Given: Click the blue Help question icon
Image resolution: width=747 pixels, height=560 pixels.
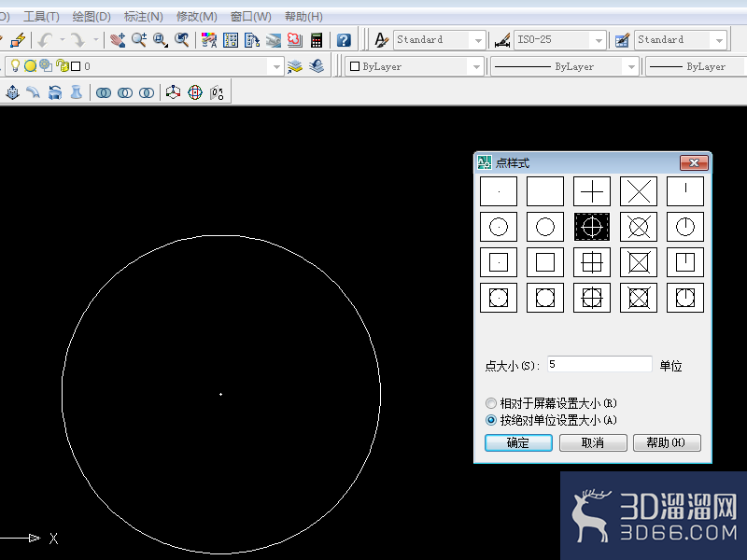Looking at the screenshot, I should pyautogui.click(x=344, y=39).
